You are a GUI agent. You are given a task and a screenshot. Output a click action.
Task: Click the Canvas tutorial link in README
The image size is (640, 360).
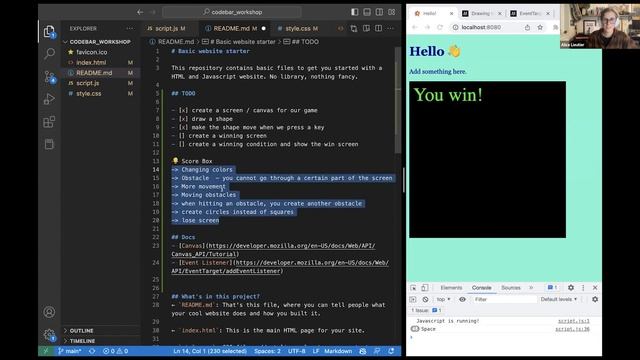(273, 250)
